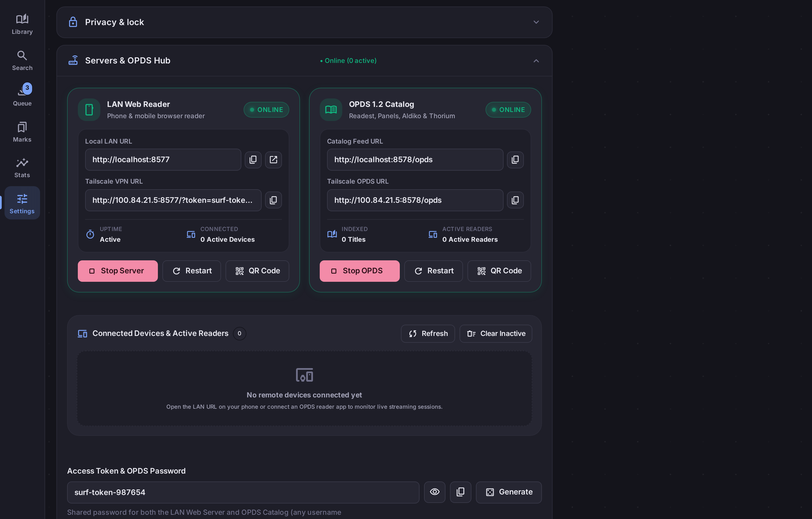The width and height of the screenshot is (812, 519).
Task: Generate a new access token
Action: 509,492
